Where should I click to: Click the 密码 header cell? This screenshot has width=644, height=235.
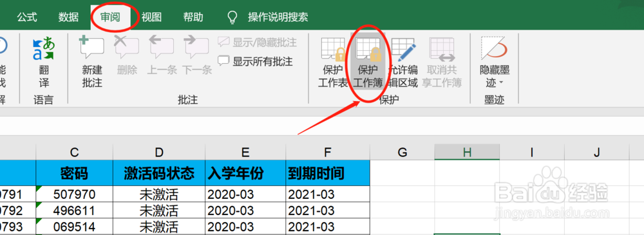pos(74,173)
